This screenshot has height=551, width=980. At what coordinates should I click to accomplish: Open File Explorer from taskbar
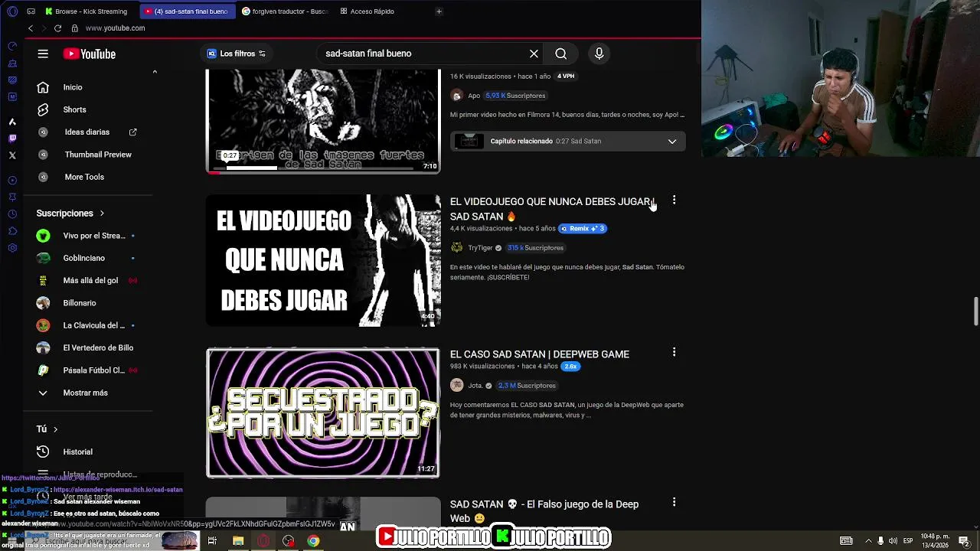pyautogui.click(x=238, y=541)
